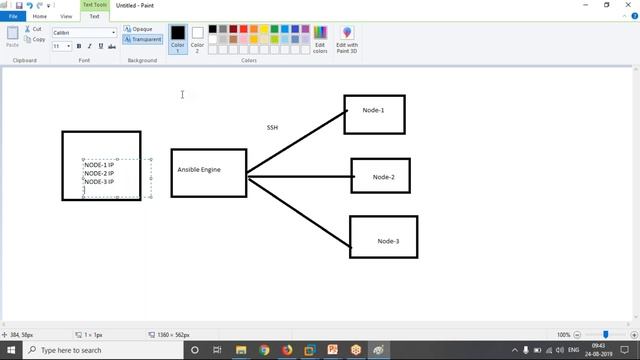Switch to the Home ribbon tab
This screenshot has width=640, height=360.
pyautogui.click(x=40, y=16)
